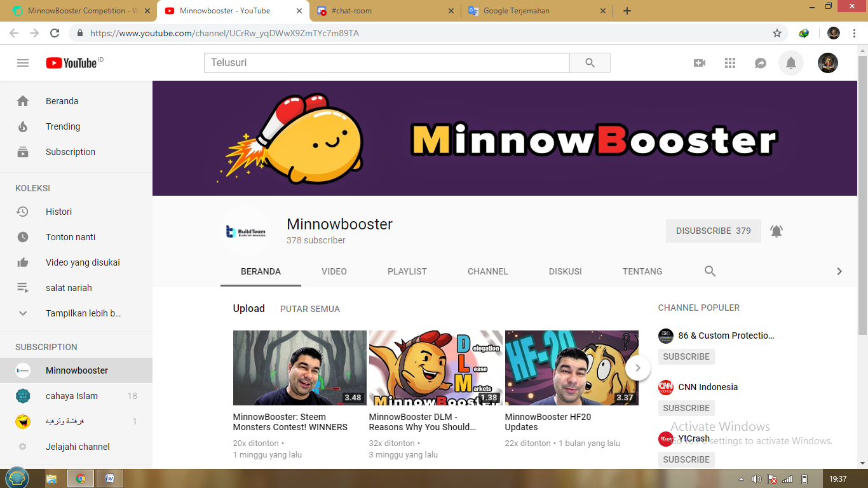The height and width of the screenshot is (488, 868).
Task: Click DISUBSCRIBE 379 button
Action: click(714, 231)
